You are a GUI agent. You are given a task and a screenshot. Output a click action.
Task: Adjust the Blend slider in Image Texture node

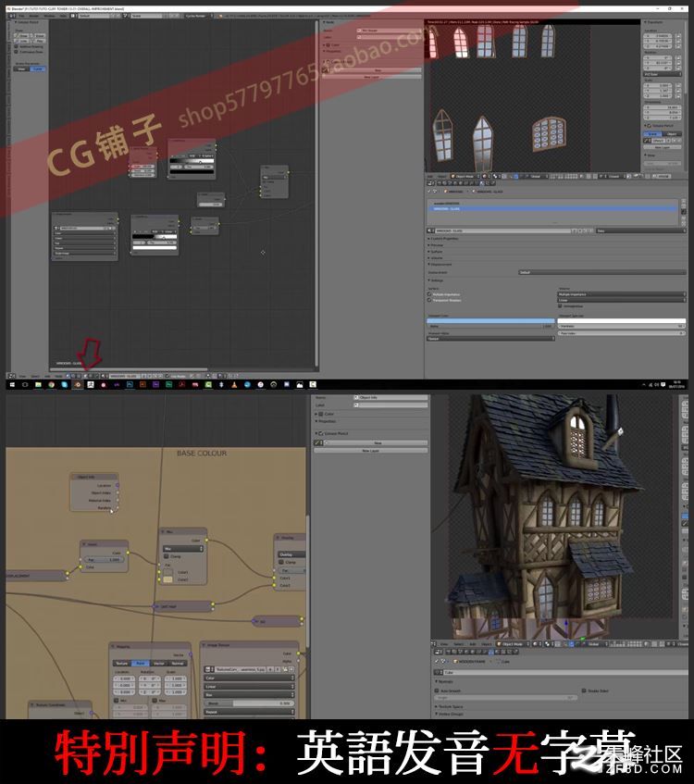[x=249, y=703]
